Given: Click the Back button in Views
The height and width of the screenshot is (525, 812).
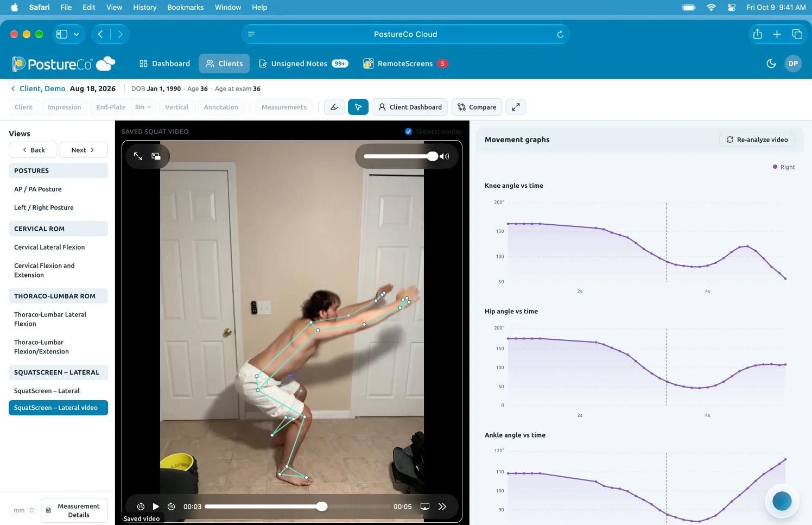Looking at the screenshot, I should pos(33,150).
